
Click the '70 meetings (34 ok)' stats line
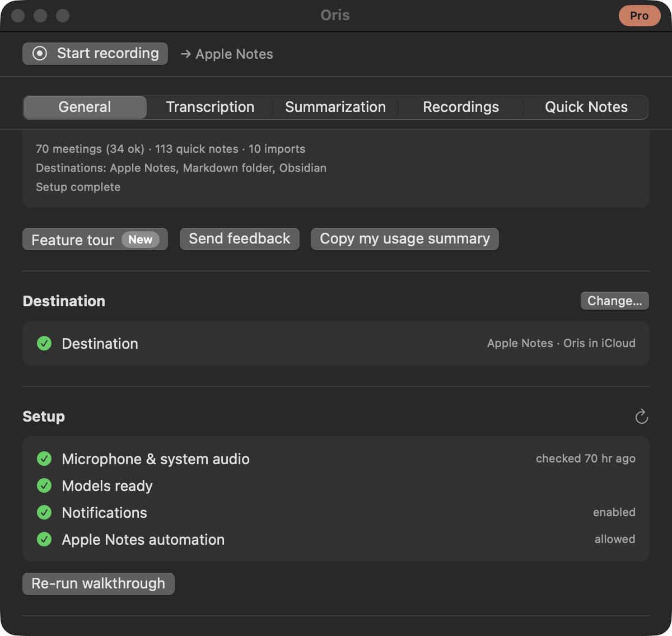[171, 149]
